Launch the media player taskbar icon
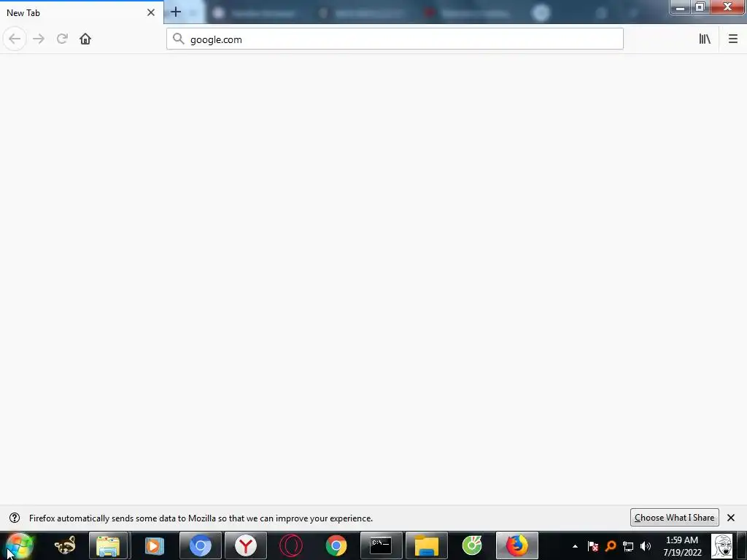Viewport: 747px width, 560px height. point(153,545)
